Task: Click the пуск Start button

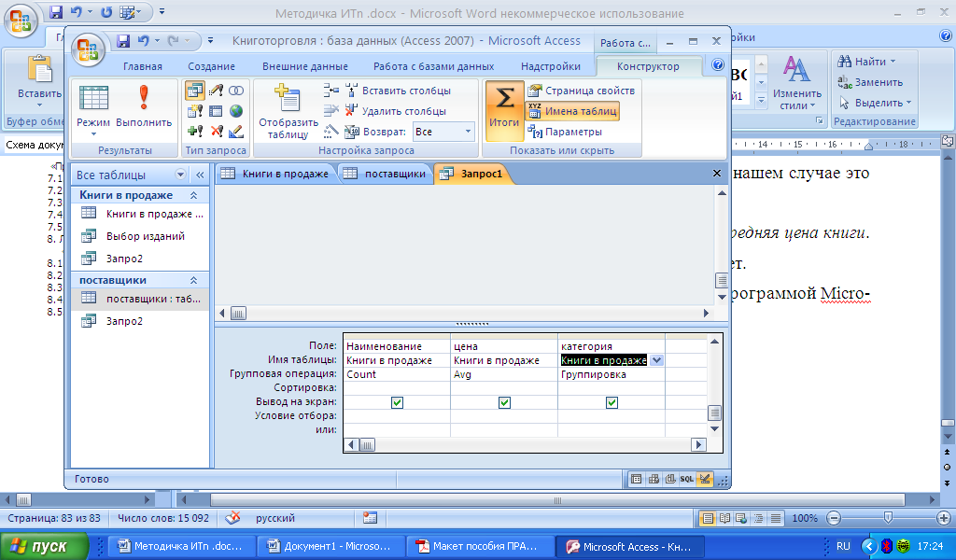Action: (45, 546)
